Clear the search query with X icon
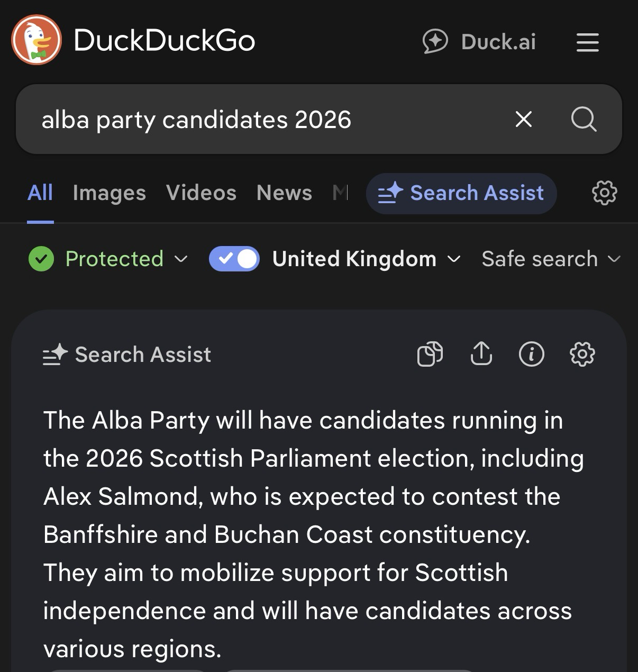This screenshot has width=638, height=672. point(523,119)
